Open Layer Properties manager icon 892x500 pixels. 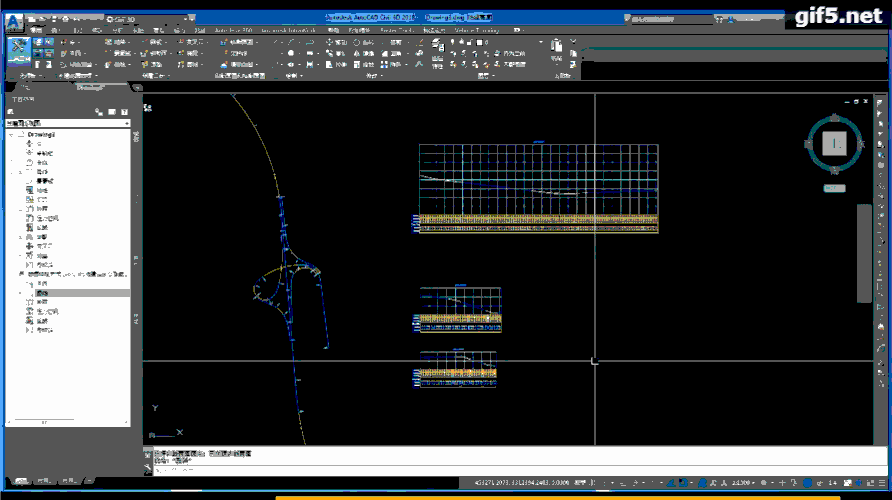click(x=437, y=46)
